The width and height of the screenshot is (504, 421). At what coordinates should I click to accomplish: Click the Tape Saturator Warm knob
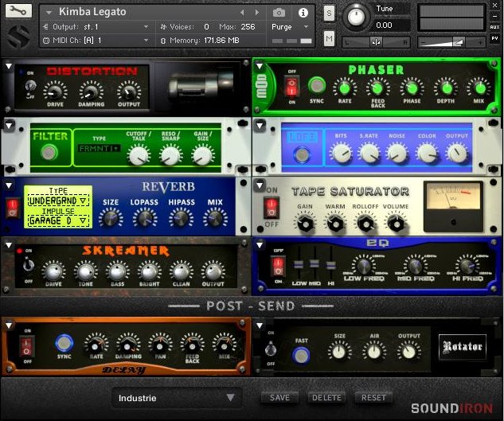pyautogui.click(x=335, y=223)
